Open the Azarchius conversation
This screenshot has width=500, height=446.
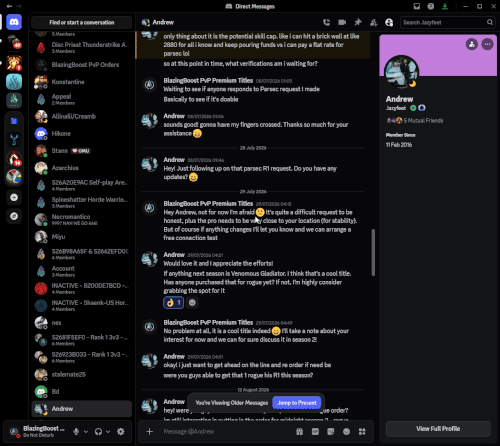(82, 168)
